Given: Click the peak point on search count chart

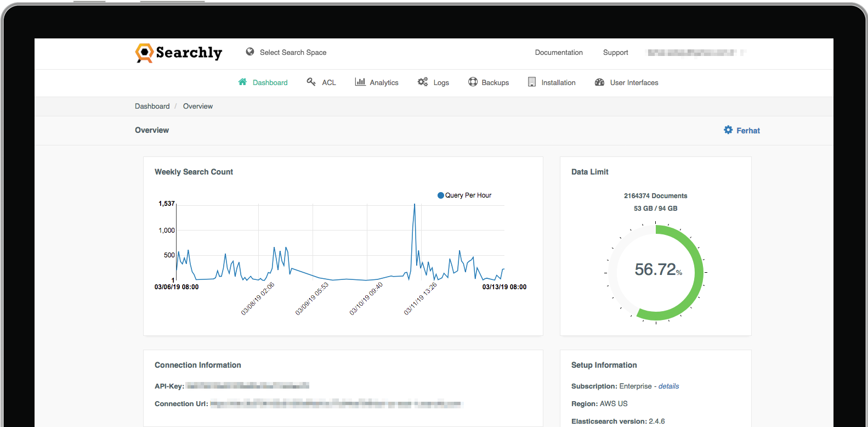Looking at the screenshot, I should [x=415, y=204].
